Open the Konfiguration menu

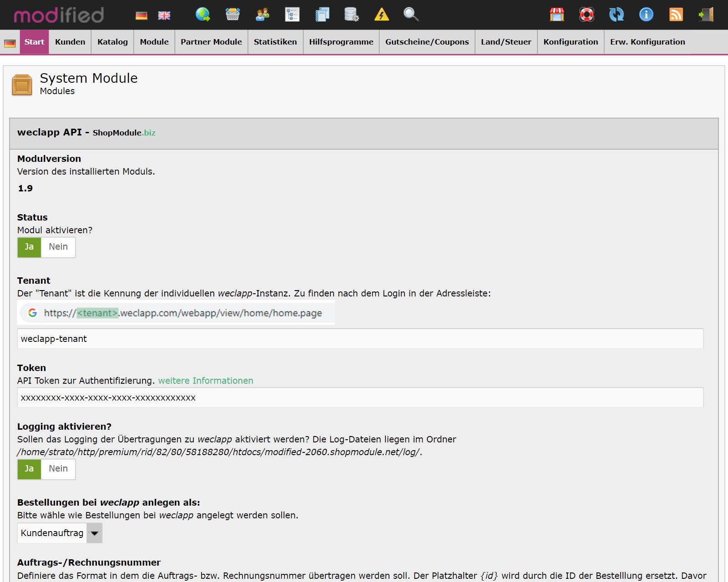pyautogui.click(x=571, y=41)
